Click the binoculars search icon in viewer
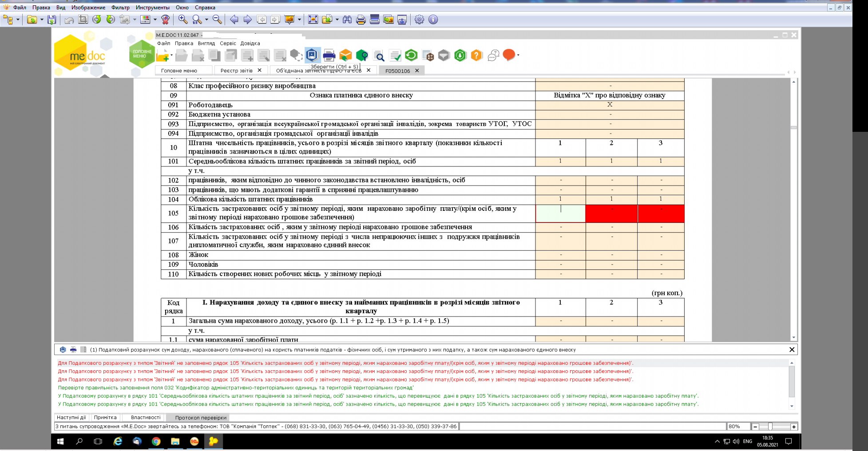 click(x=347, y=20)
